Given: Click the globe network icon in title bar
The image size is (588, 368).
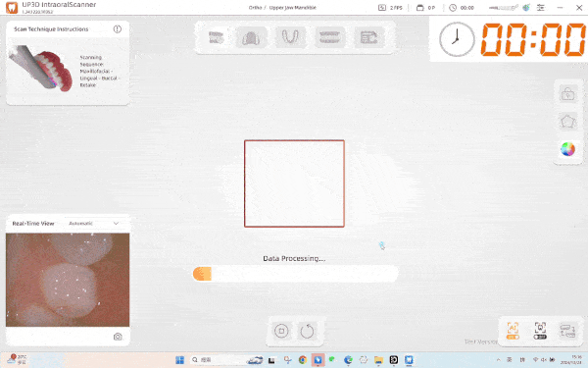Looking at the screenshot, I should (526, 8).
